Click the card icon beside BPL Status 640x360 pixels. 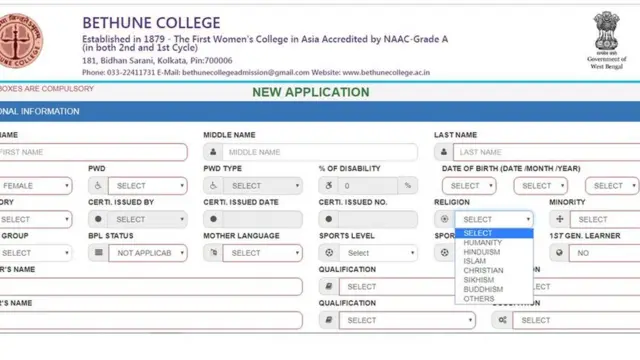(x=98, y=253)
